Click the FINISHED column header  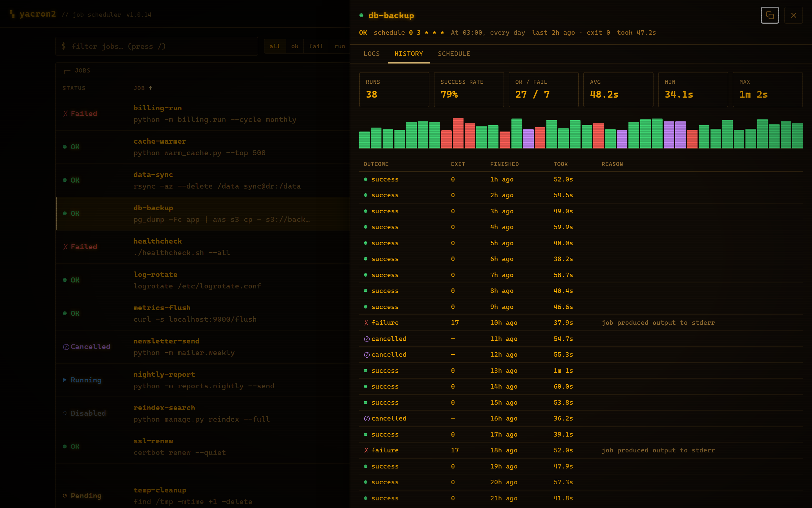click(x=504, y=164)
